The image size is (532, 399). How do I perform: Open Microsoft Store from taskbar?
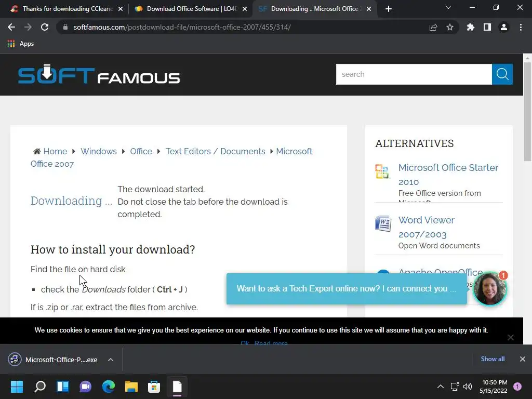click(154, 387)
